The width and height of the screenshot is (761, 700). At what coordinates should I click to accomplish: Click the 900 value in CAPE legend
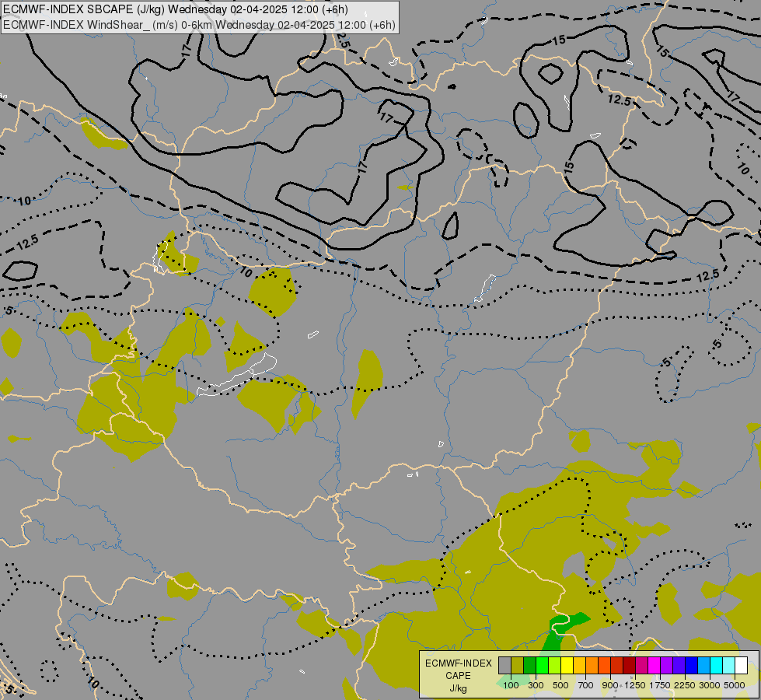[x=610, y=685]
